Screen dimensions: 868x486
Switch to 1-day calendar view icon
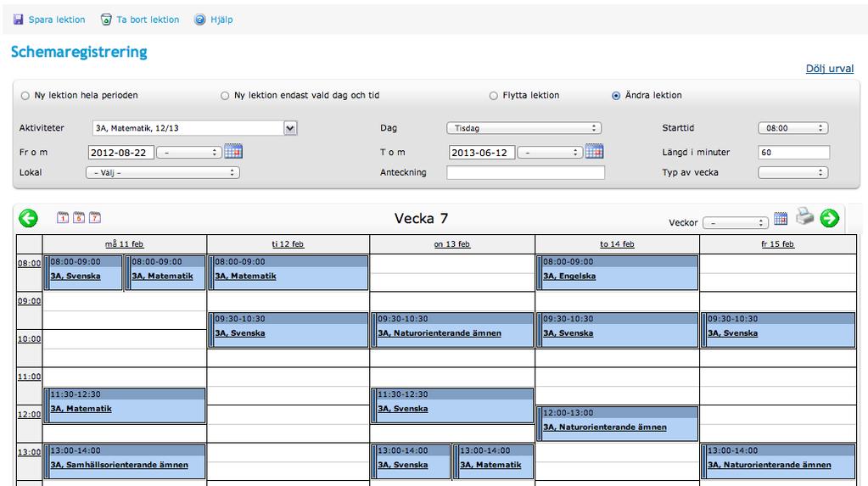(x=63, y=217)
